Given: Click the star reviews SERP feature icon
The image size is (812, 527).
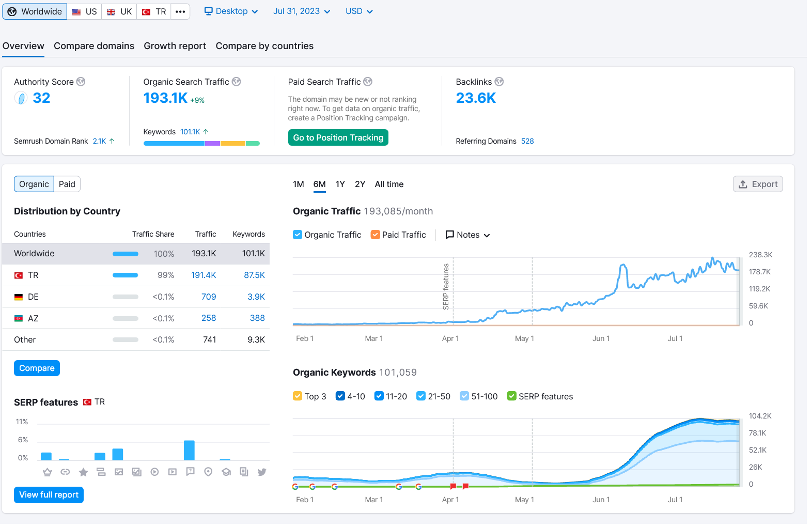Looking at the screenshot, I should [83, 472].
